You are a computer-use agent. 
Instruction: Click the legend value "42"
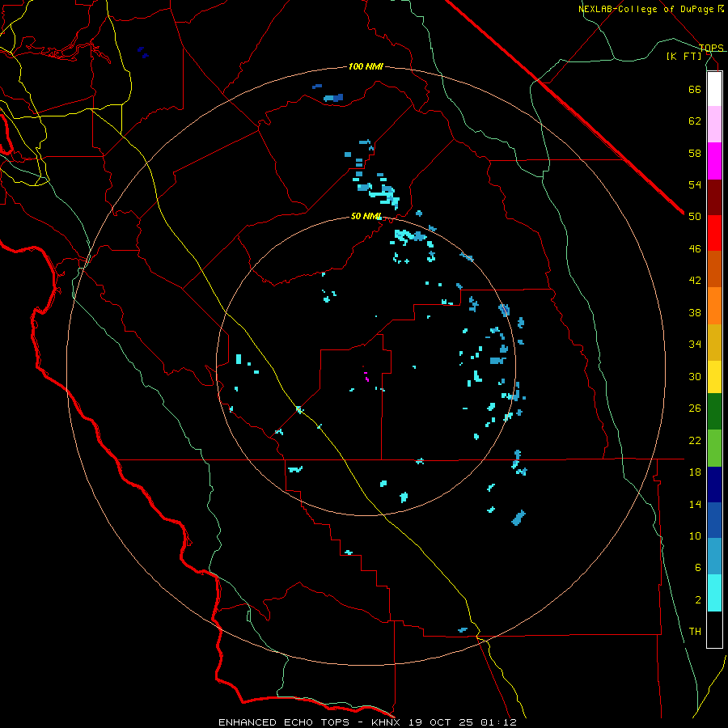click(x=695, y=281)
